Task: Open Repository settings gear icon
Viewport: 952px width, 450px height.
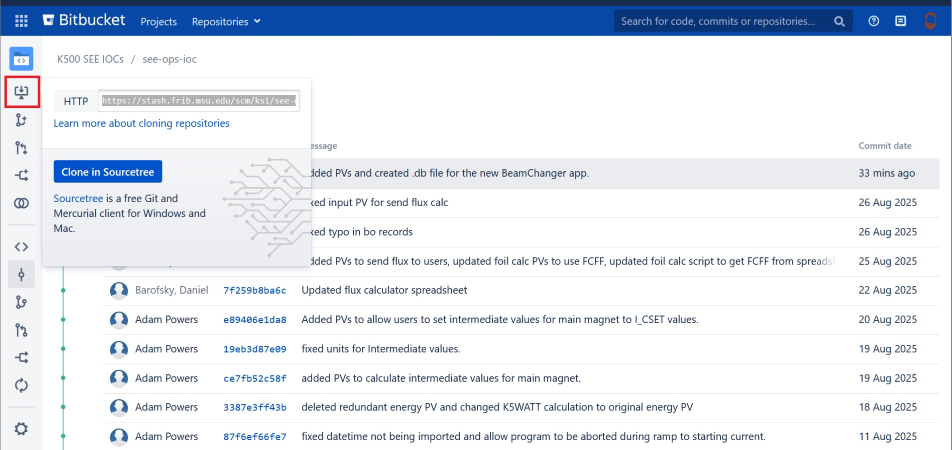Action: point(21,429)
